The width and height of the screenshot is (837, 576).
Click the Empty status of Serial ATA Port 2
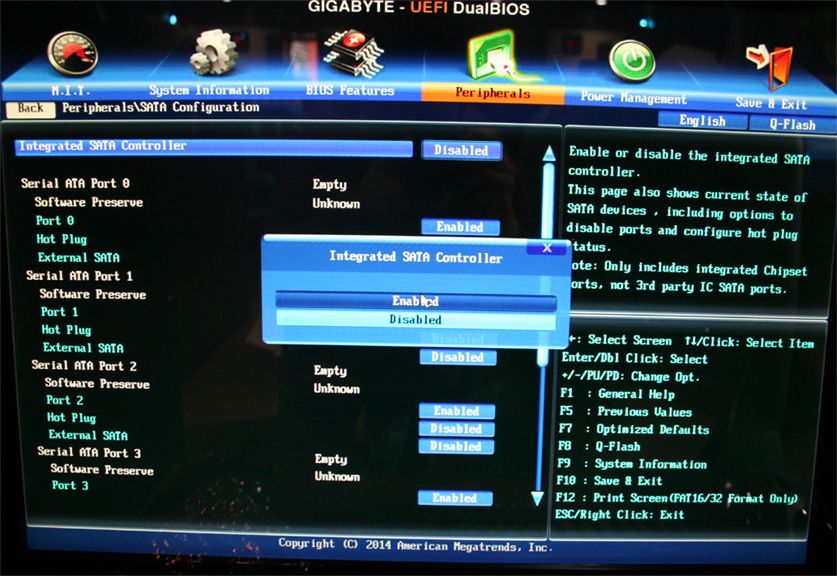tap(330, 370)
